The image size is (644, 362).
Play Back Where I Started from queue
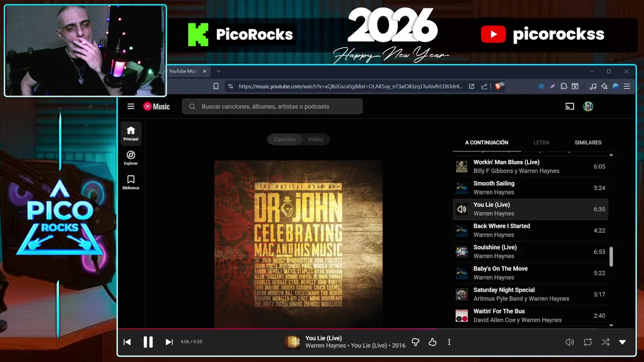click(531, 230)
